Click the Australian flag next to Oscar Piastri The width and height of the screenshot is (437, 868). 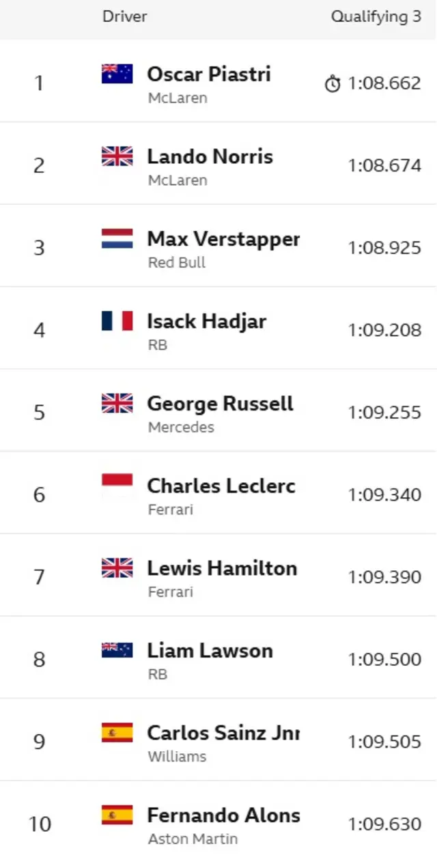point(117,74)
